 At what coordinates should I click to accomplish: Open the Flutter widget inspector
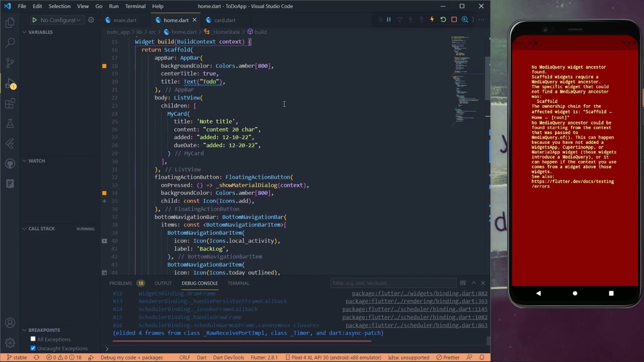tap(465, 20)
